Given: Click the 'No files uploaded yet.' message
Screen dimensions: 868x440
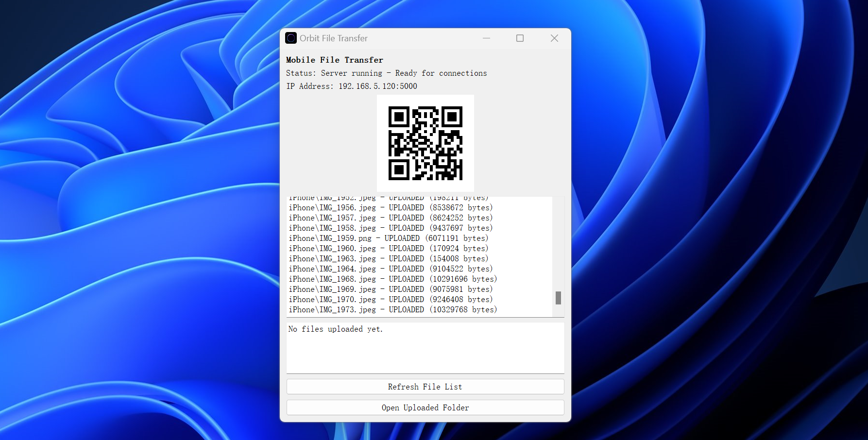Looking at the screenshot, I should (336, 329).
